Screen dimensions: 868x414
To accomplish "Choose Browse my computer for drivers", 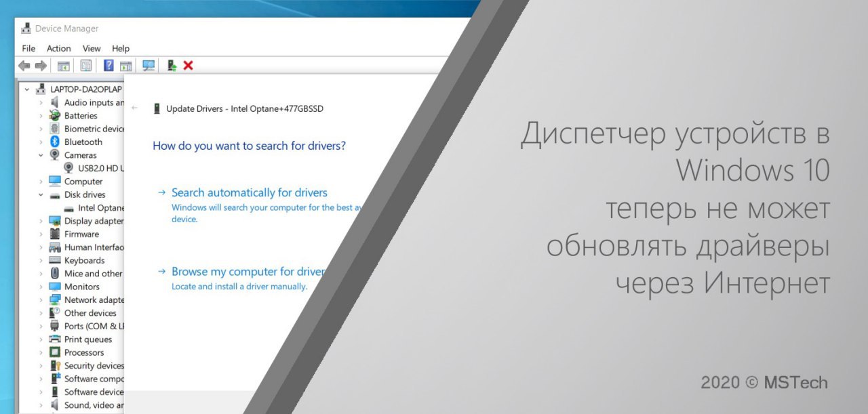I will pos(248,272).
